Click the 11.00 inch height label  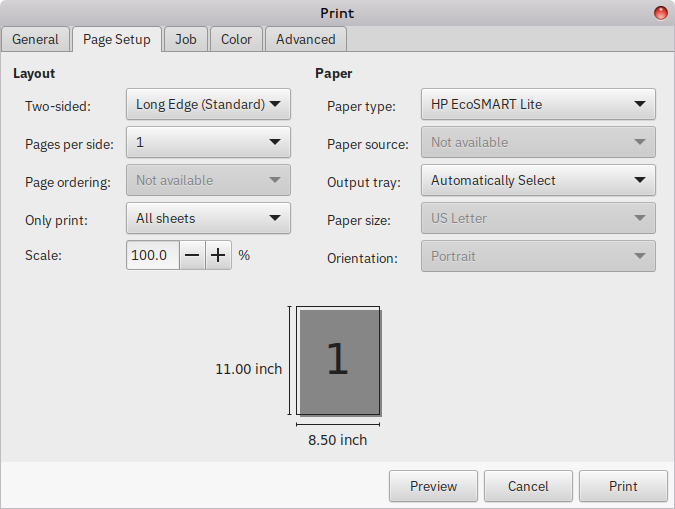[x=248, y=369]
